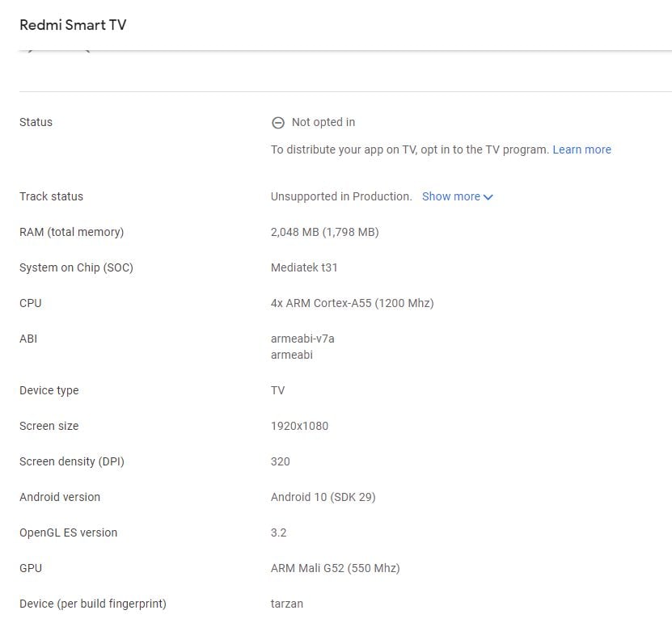
Task: Select the ARM Mali G52 GPU value
Action: [335, 568]
